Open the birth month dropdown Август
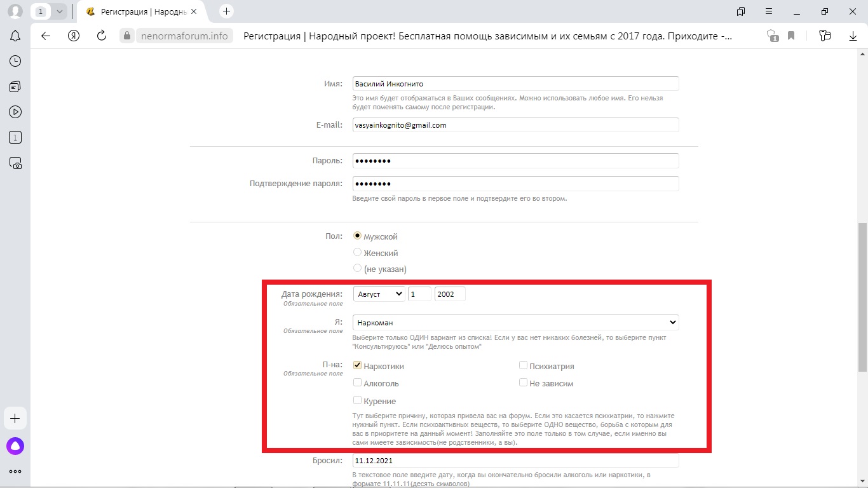Viewport: 868px width, 488px height. [x=379, y=294]
